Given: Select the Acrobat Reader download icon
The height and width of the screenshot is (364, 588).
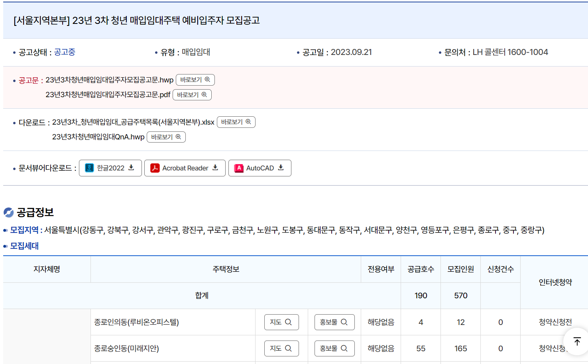Looking at the screenshot, I should (x=215, y=168).
